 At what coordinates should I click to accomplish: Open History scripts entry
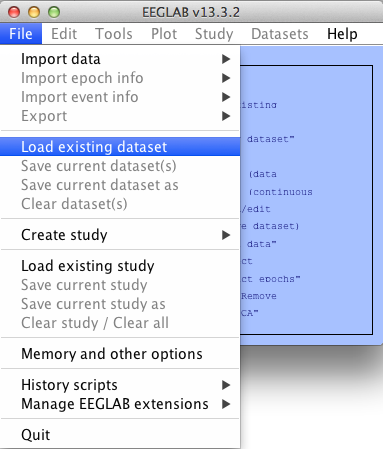(x=120, y=385)
